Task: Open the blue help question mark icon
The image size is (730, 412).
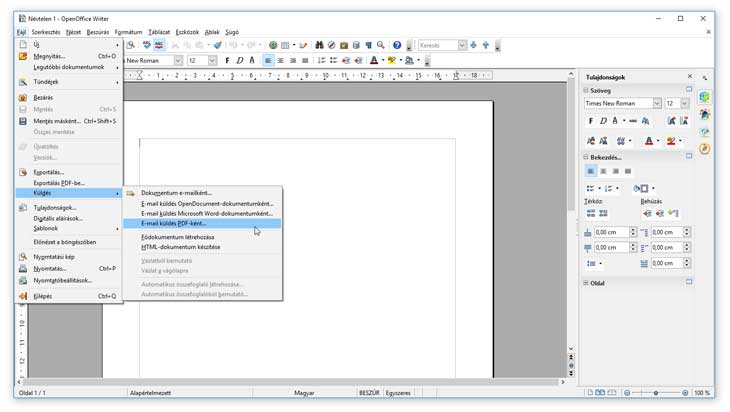Action: coord(397,45)
